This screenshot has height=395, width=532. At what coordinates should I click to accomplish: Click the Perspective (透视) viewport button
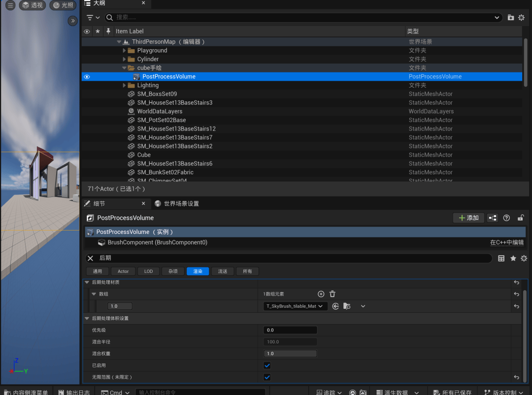(x=33, y=5)
